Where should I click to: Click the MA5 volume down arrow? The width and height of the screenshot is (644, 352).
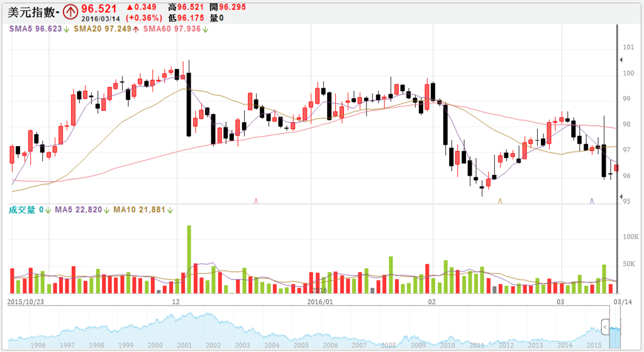pos(106,210)
